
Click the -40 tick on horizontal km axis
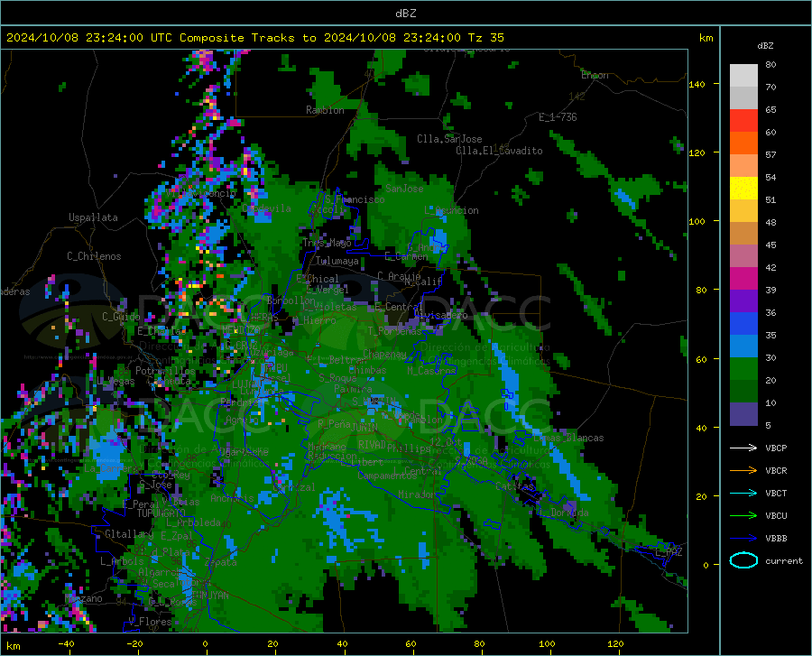pos(66,643)
